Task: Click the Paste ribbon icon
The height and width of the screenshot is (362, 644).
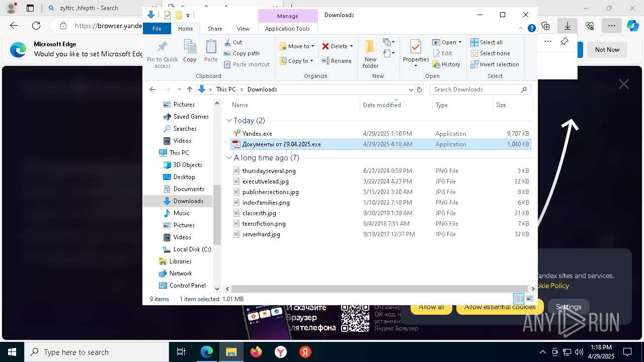Action: click(x=211, y=51)
